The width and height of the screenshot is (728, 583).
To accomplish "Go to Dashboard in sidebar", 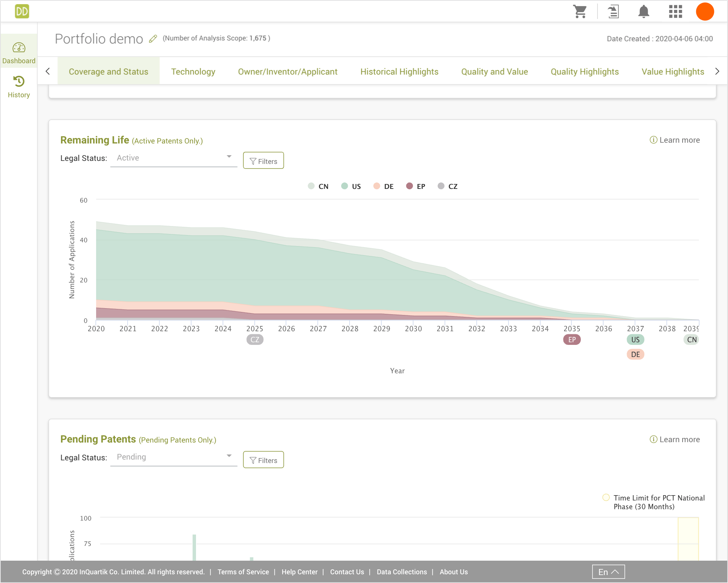I will coord(19,53).
